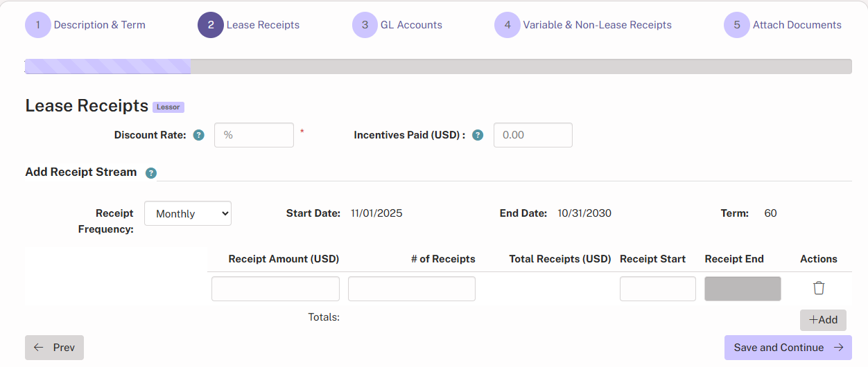Click the wizard progress bar
This screenshot has width=868, height=367.
438,66
